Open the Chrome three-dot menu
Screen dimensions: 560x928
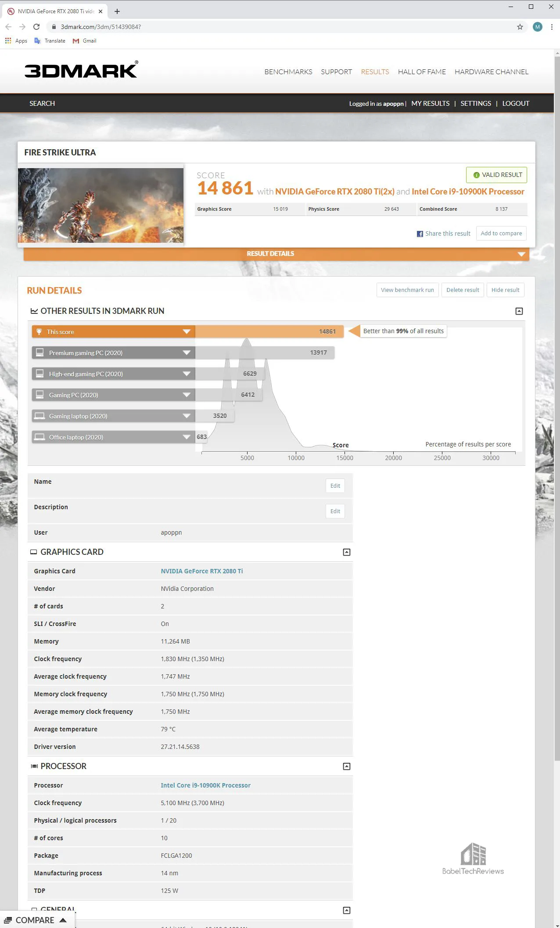coord(552,27)
